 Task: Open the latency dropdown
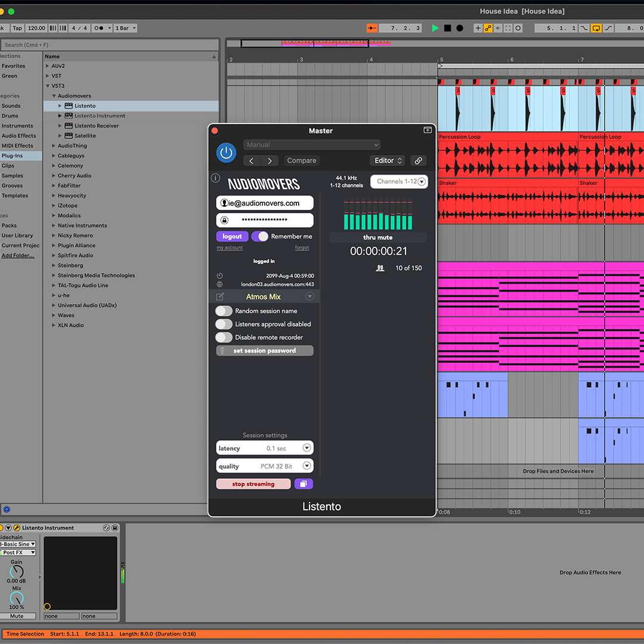[265, 448]
